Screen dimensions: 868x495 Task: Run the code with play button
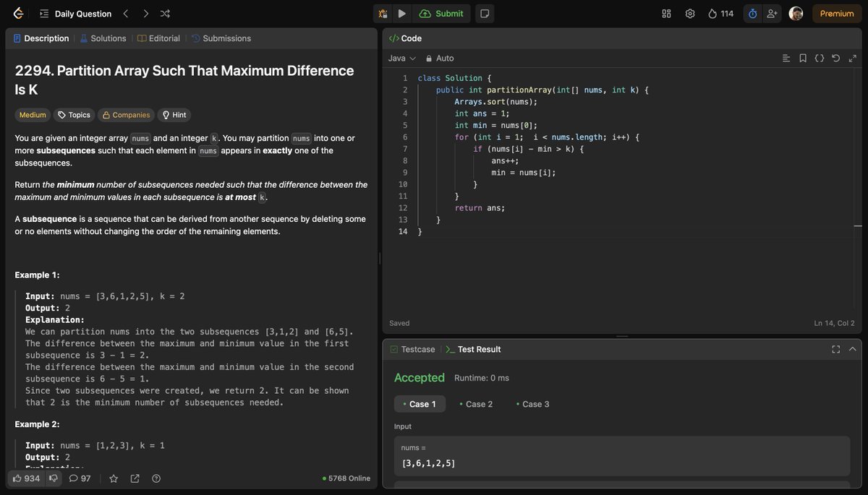[401, 14]
